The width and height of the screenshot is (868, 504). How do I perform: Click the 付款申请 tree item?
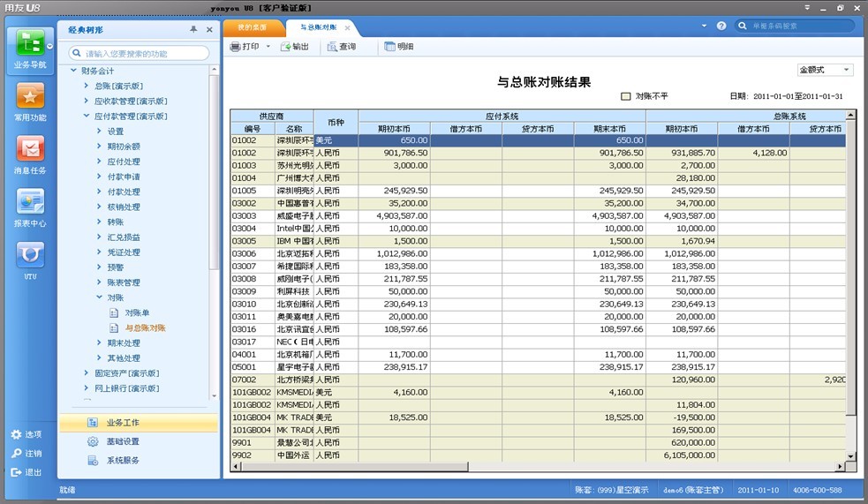pyautogui.click(x=124, y=177)
